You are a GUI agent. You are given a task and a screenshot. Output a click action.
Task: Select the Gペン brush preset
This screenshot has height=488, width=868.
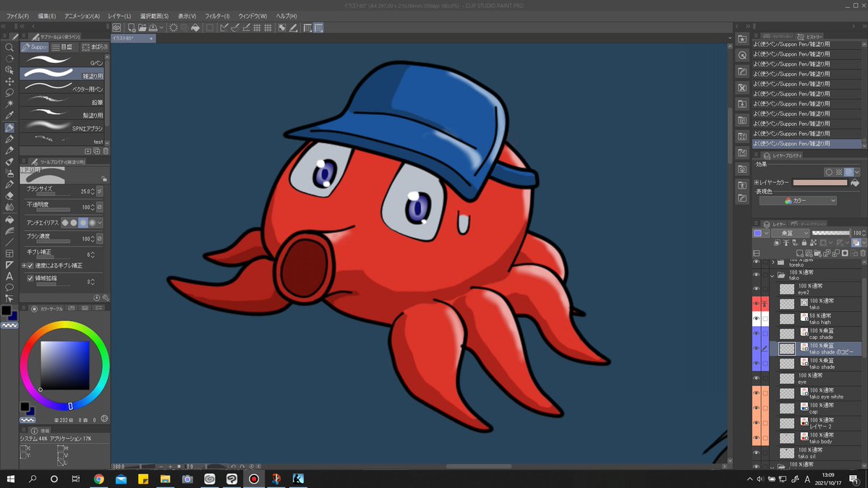pos(62,61)
